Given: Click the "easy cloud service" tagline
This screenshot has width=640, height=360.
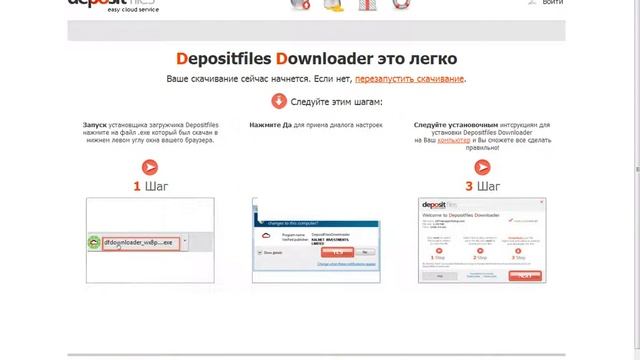Looking at the screenshot, I should pyautogui.click(x=133, y=9).
